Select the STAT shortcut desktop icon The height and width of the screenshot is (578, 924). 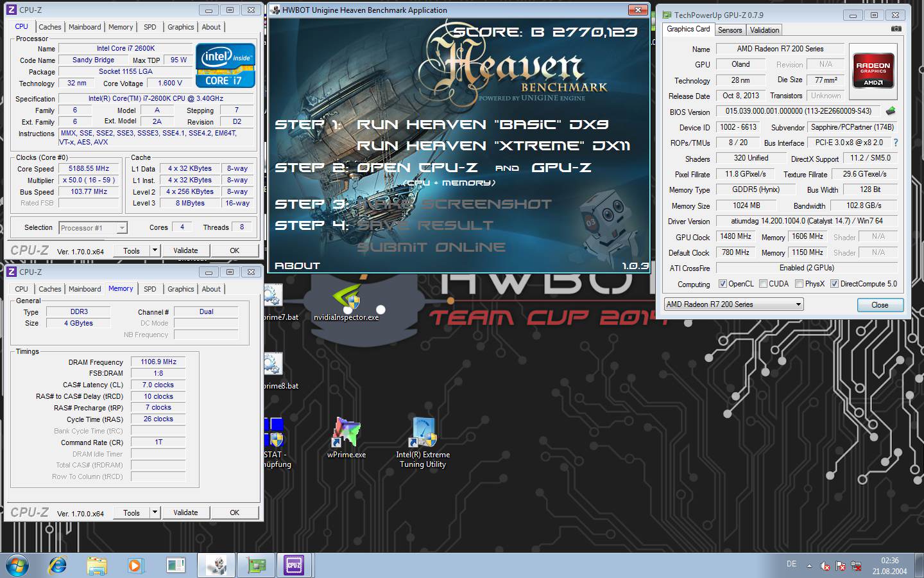click(x=277, y=443)
